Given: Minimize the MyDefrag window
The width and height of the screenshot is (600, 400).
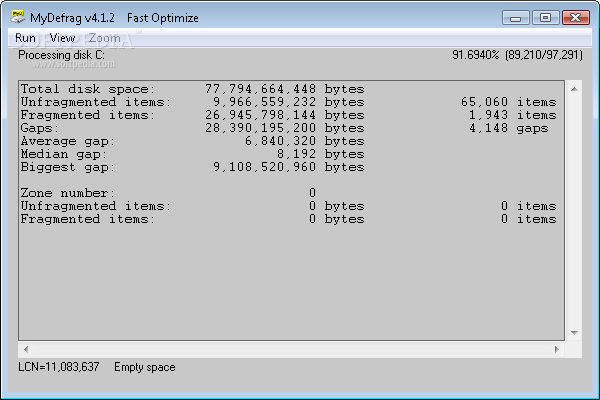Looking at the screenshot, I should pyautogui.click(x=515, y=18).
